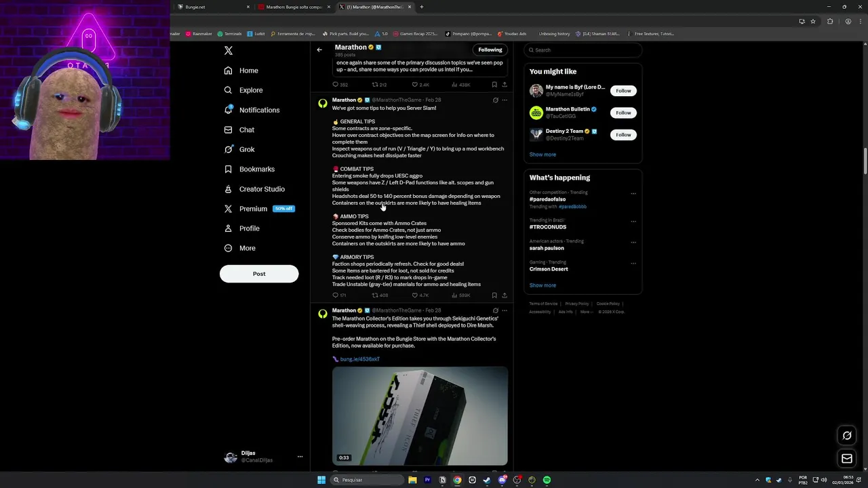
Task: Open more options for #paredaofalso trend
Action: coord(633,193)
